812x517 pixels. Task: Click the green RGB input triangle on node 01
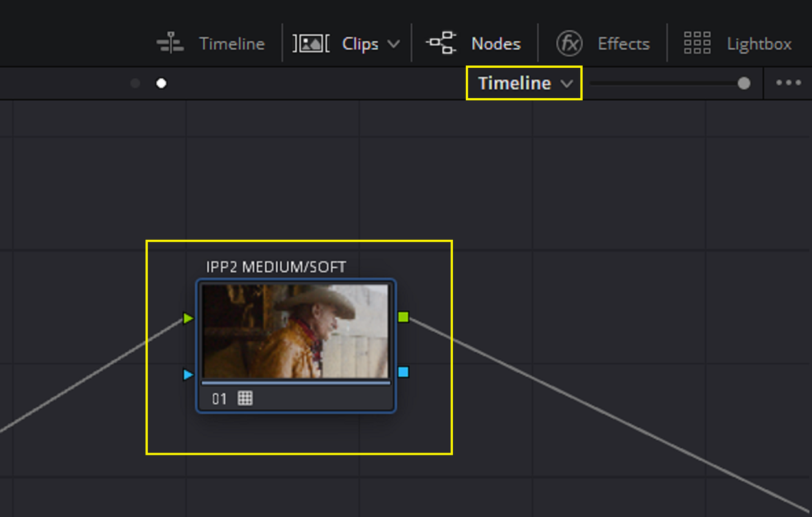click(188, 318)
